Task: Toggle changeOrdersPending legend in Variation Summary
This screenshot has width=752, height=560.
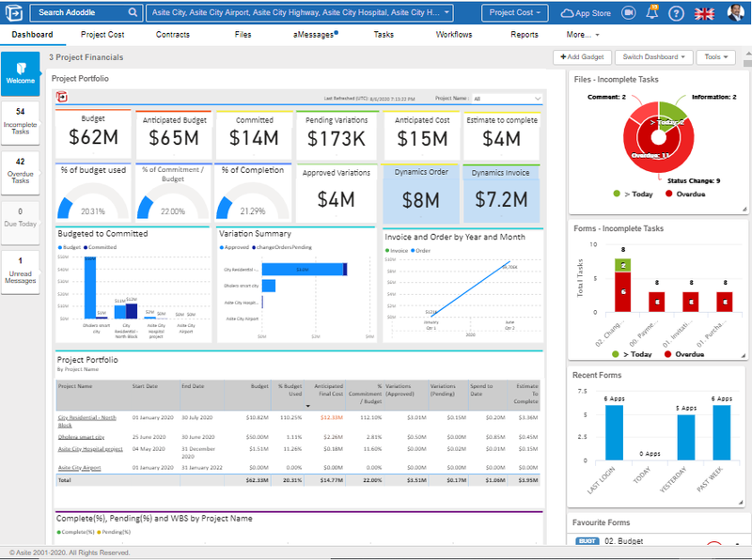Action: click(x=281, y=247)
